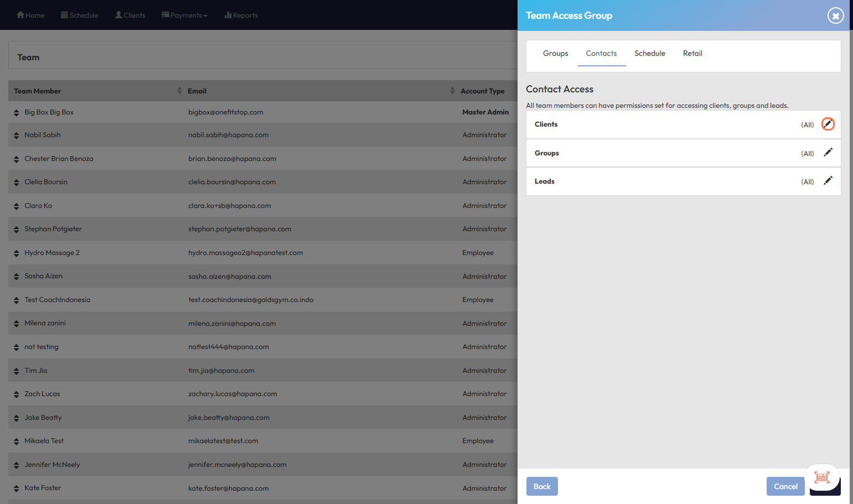Click the edit pencil icon for Groups
Image resolution: width=853 pixels, height=504 pixels.
(x=828, y=153)
